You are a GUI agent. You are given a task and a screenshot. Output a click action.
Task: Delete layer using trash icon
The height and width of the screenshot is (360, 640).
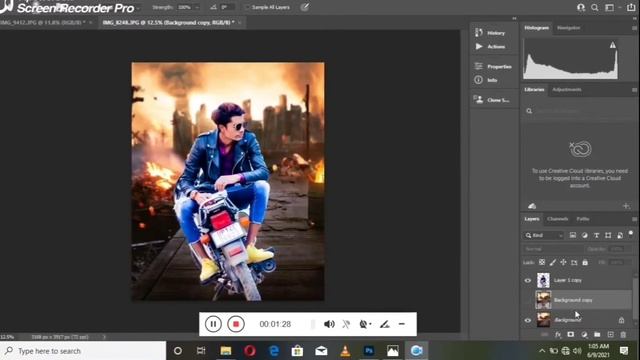tap(623, 334)
